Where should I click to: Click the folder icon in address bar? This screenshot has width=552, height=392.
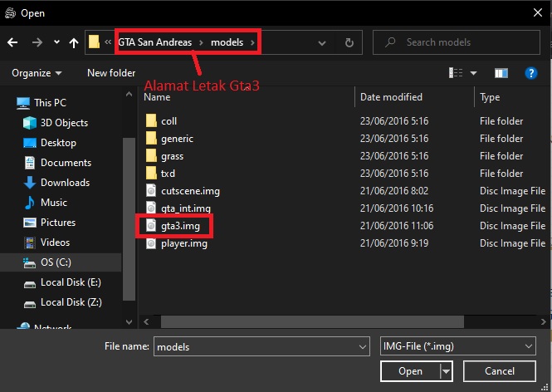click(94, 42)
